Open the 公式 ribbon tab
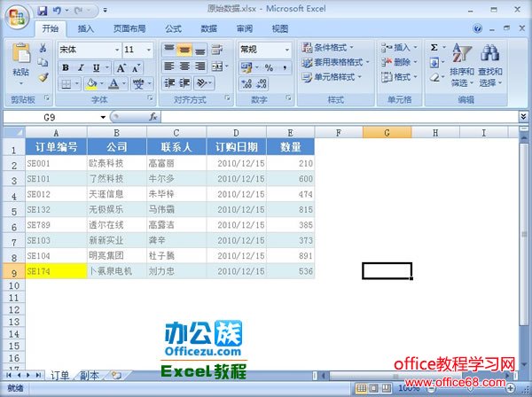The image size is (532, 397). click(174, 29)
